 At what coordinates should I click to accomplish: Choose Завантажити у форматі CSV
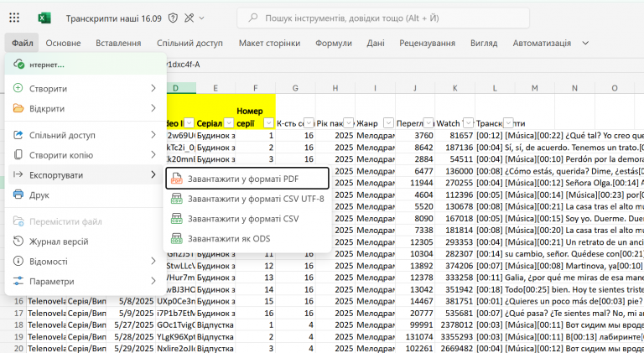click(247, 219)
